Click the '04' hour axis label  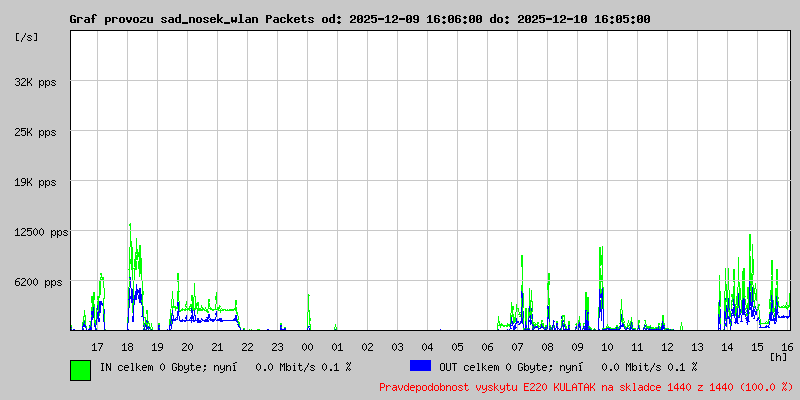(428, 347)
